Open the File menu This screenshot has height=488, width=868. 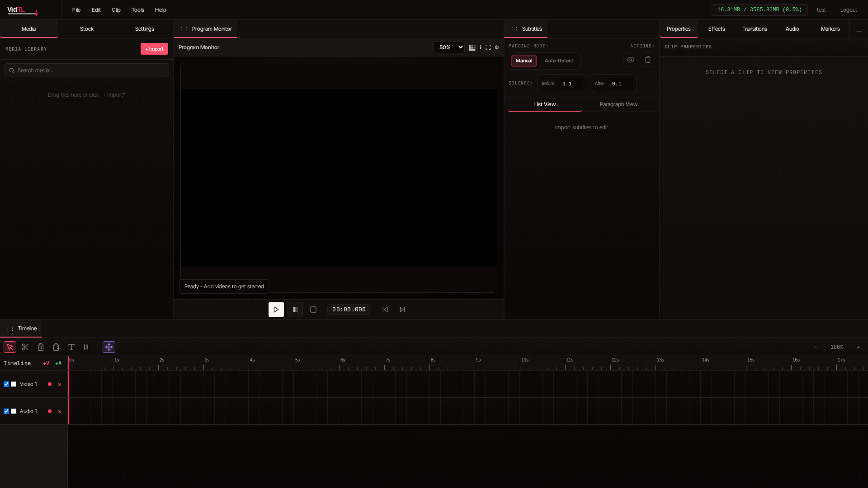click(x=76, y=10)
